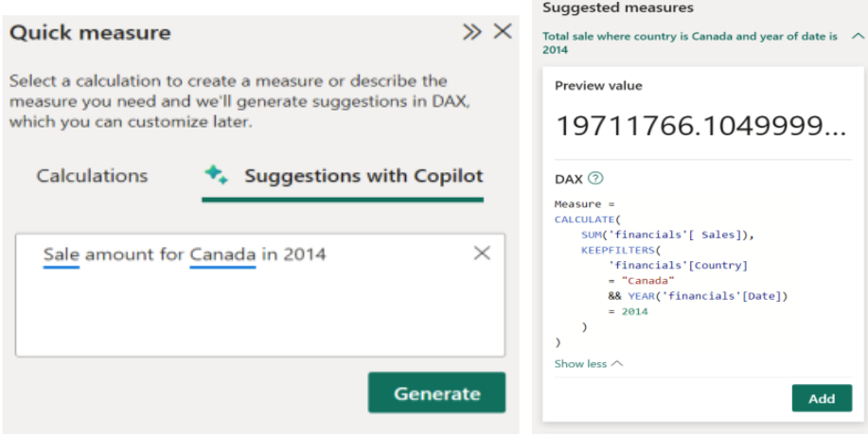Click the Generate button

tap(436, 392)
